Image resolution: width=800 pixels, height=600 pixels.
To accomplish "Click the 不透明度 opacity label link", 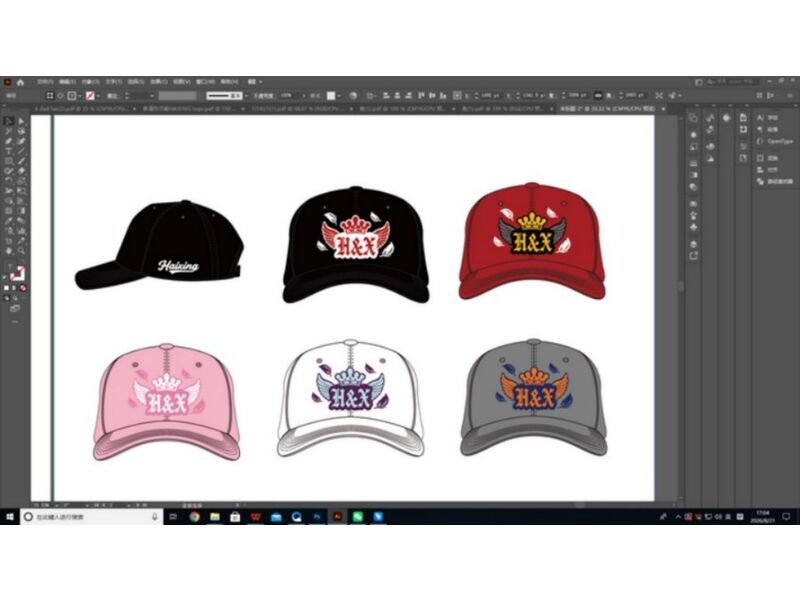I will coord(264,95).
